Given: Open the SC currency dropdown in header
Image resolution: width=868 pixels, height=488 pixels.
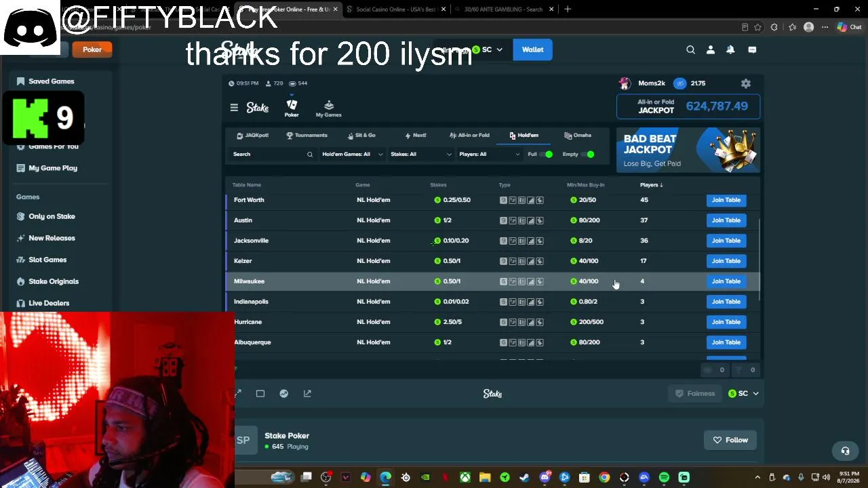Looking at the screenshot, I should point(487,49).
